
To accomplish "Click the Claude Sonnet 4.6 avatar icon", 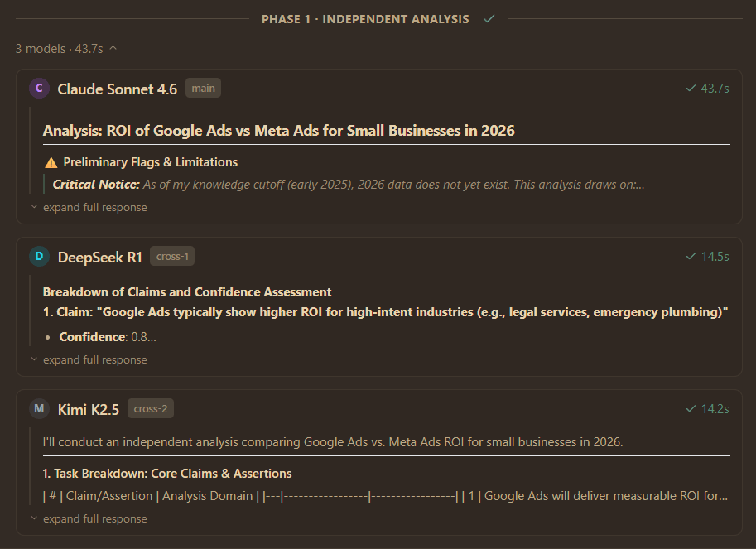I will tap(39, 88).
